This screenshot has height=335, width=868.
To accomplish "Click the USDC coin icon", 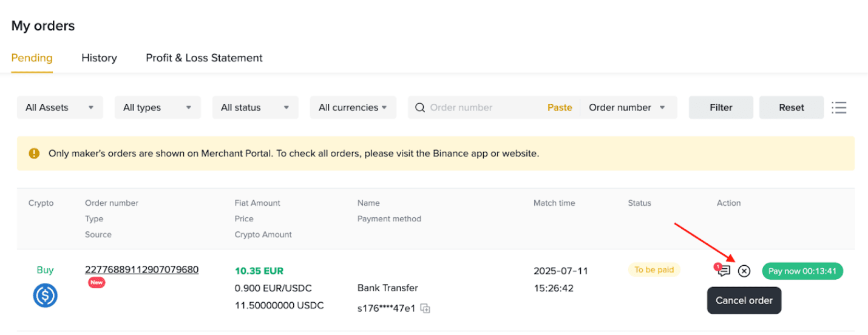I will 45,296.
